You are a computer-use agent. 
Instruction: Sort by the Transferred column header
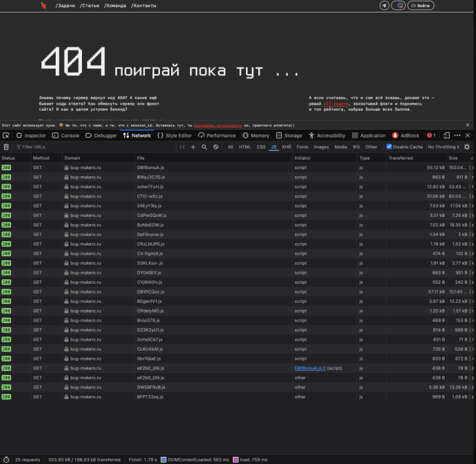coord(416,158)
